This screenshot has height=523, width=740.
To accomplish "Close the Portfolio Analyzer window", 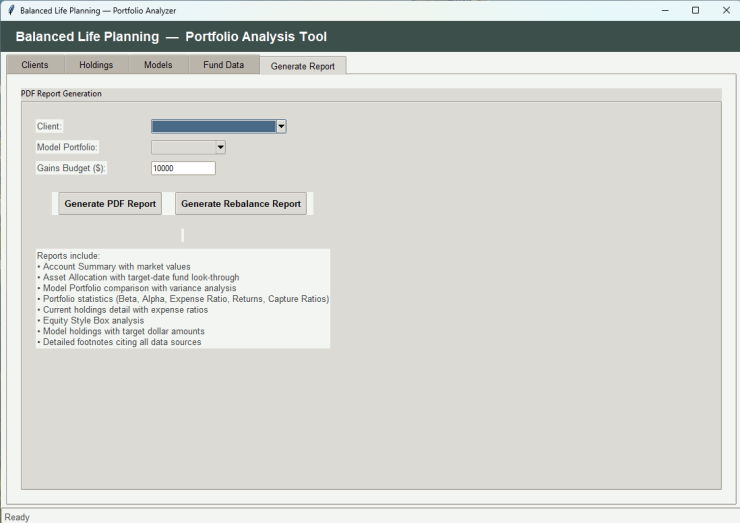I will point(726,10).
